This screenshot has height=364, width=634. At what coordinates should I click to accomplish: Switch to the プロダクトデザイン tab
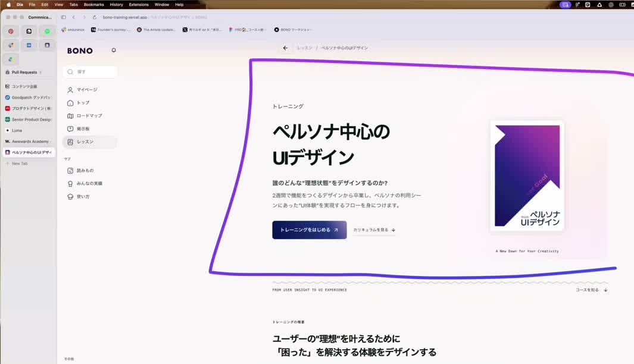click(x=29, y=108)
